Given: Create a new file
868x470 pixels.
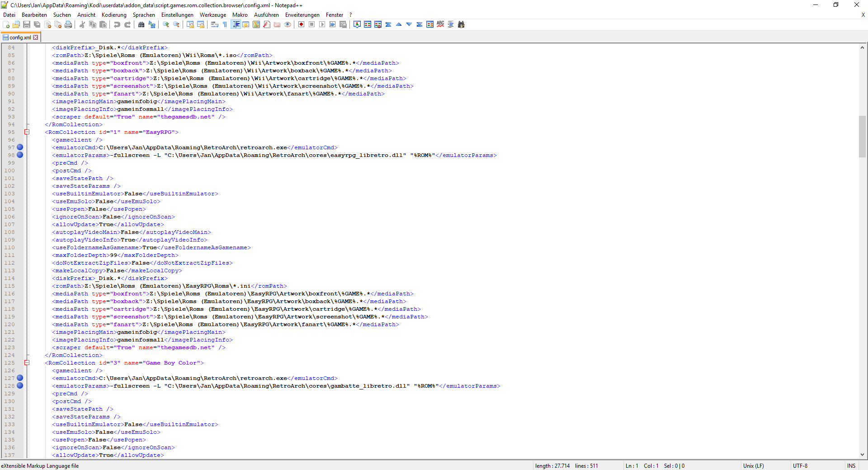Looking at the screenshot, I should (x=6, y=24).
